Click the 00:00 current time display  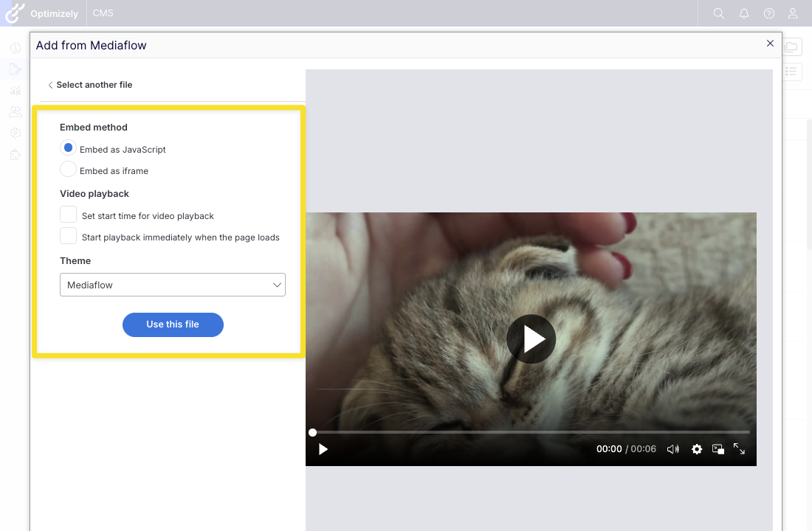(x=609, y=449)
